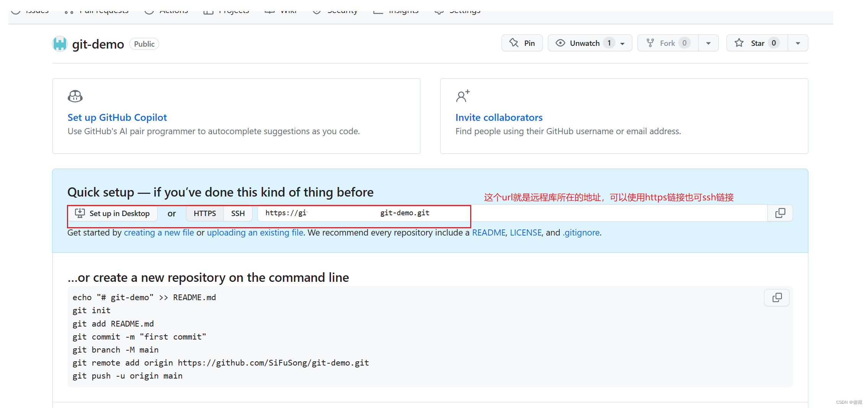Click the Unwatch counter showing 1
868x408 pixels.
[609, 43]
